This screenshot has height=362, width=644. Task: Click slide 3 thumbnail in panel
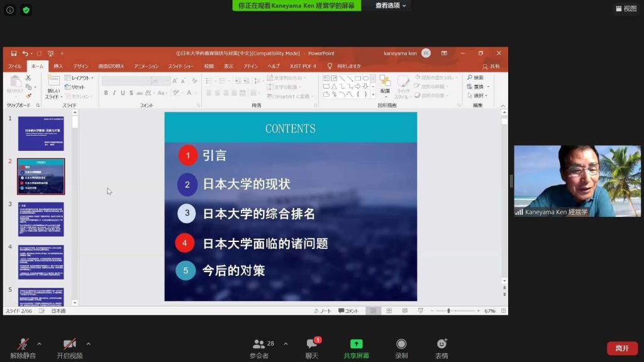(41, 219)
